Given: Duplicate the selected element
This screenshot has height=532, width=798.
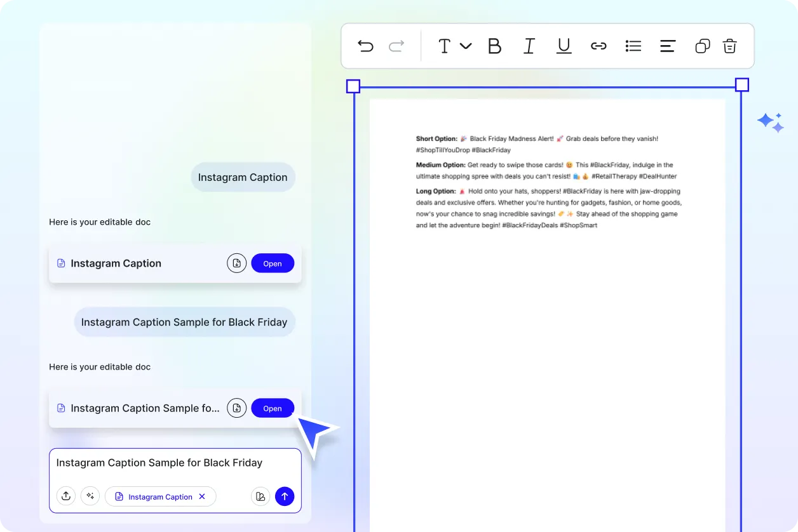Looking at the screenshot, I should coord(702,46).
